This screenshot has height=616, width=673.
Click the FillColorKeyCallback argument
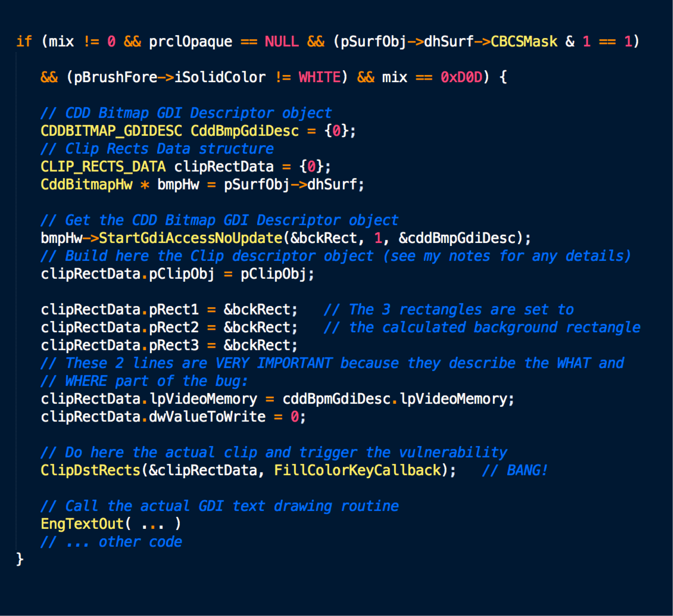click(358, 471)
